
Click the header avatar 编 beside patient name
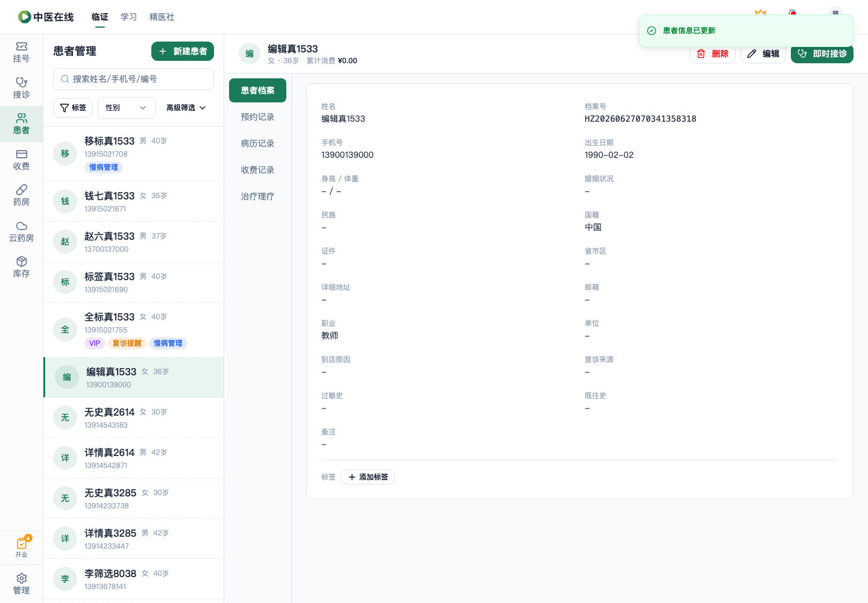tap(250, 54)
